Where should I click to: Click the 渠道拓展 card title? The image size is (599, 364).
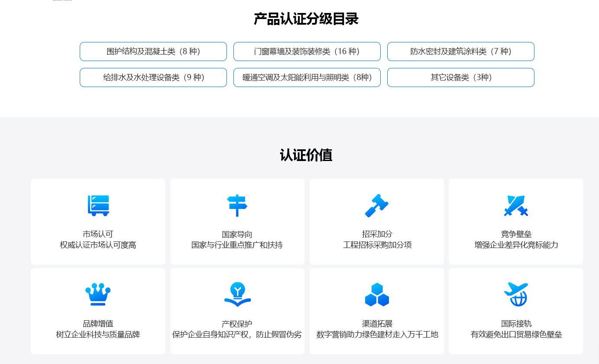pos(377,324)
